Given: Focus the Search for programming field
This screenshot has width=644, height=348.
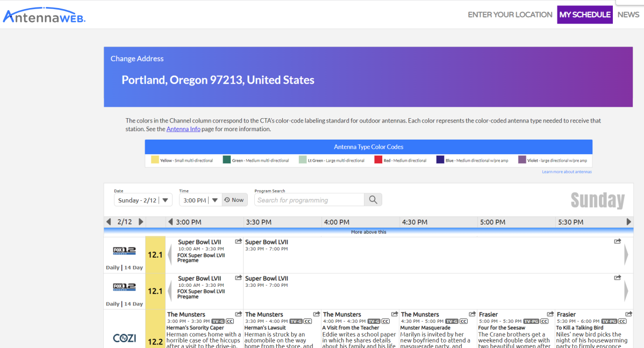Looking at the screenshot, I should (309, 200).
